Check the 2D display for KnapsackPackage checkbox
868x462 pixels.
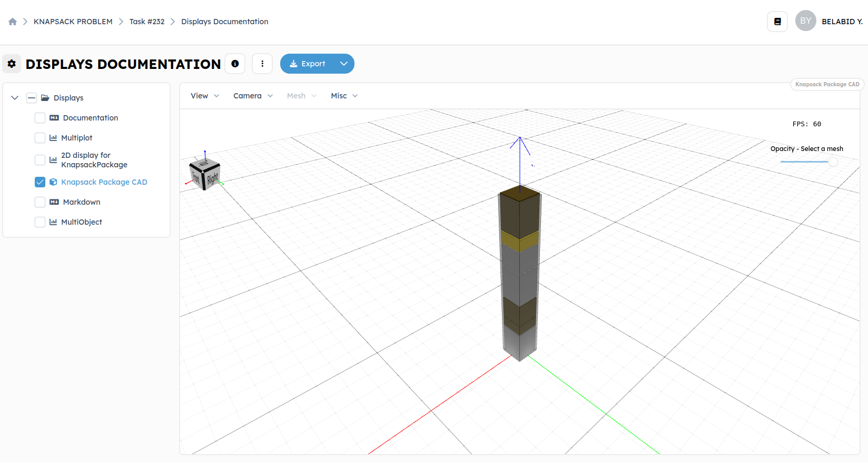click(40, 160)
